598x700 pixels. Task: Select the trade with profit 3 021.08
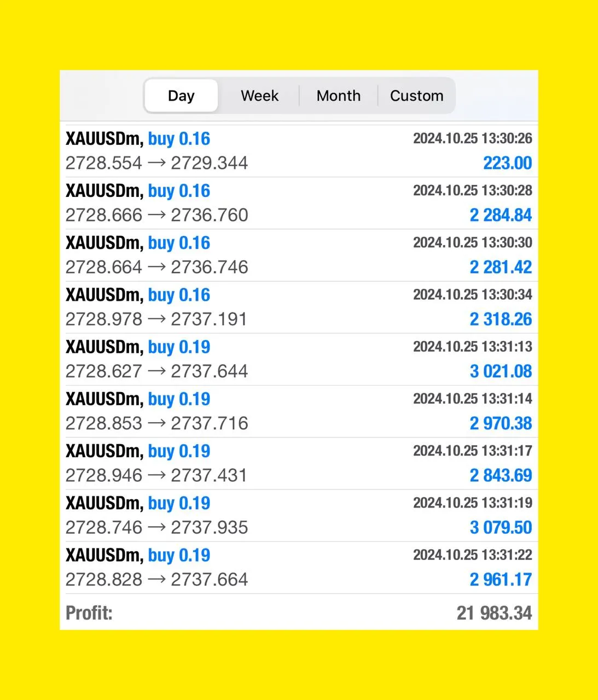(299, 359)
